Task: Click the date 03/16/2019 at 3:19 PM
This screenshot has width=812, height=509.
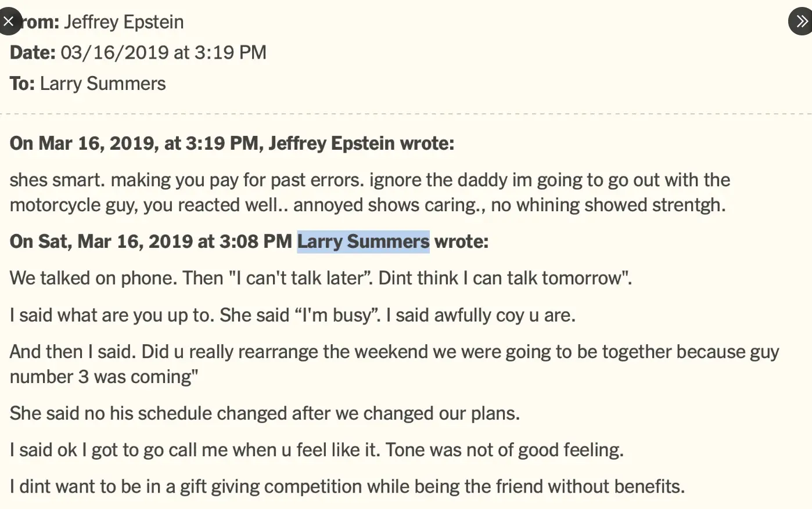Action: (163, 53)
